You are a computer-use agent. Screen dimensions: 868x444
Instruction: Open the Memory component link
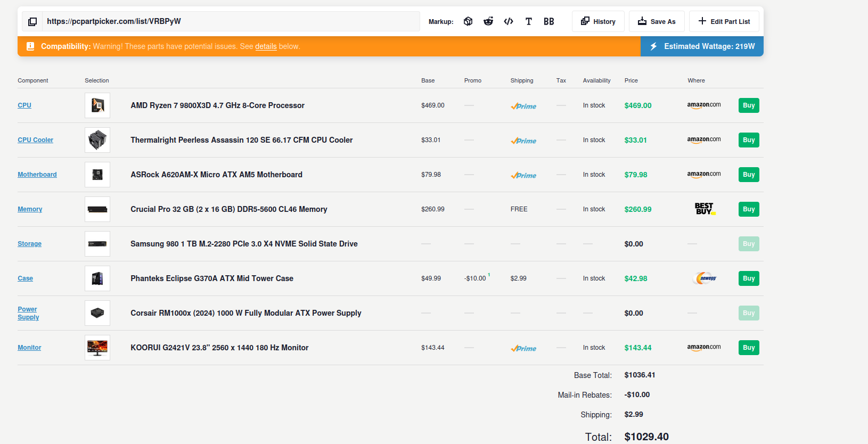tap(30, 209)
